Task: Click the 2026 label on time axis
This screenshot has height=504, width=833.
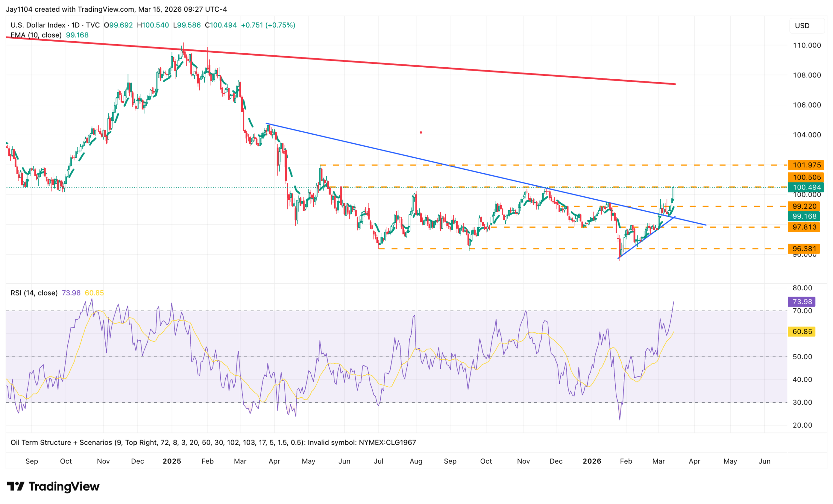Action: (x=592, y=461)
